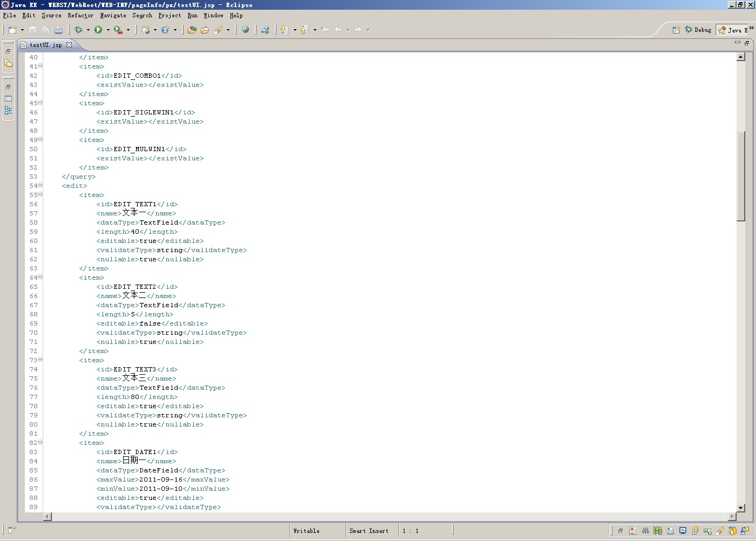Collapse the item block at line 45

40,103
